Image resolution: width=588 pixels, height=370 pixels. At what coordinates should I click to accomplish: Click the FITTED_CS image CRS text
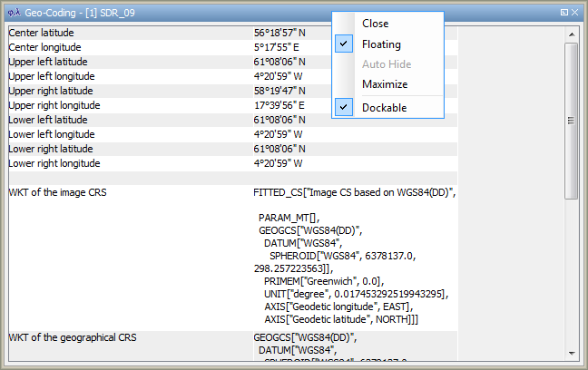click(x=354, y=192)
